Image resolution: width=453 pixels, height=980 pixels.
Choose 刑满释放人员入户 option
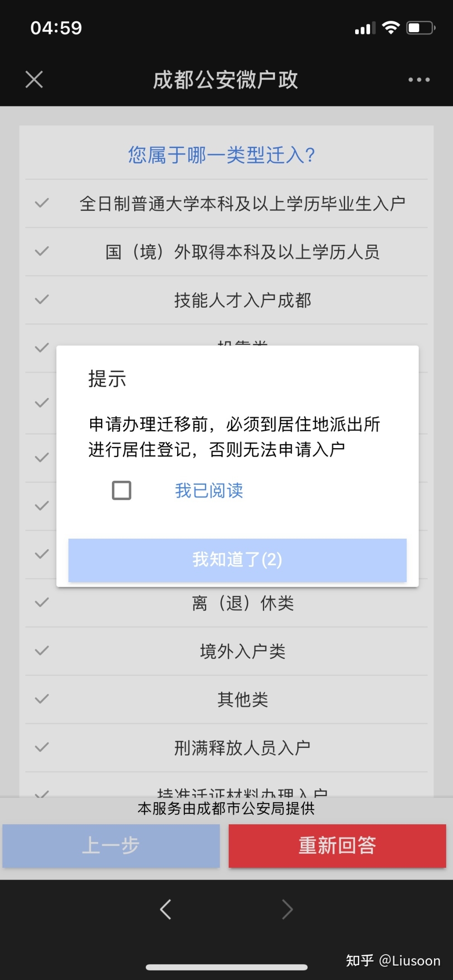pyautogui.click(x=226, y=748)
